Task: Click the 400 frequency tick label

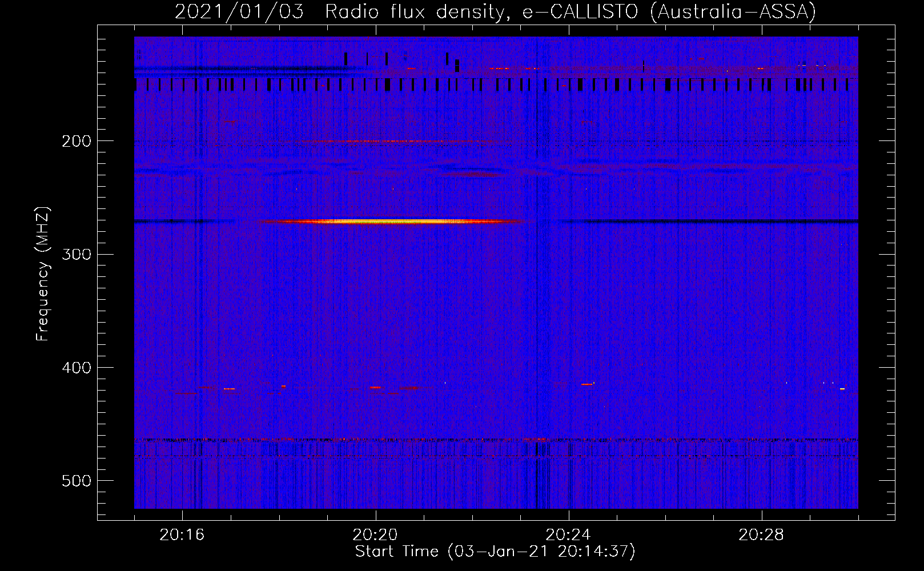Action: (x=77, y=368)
